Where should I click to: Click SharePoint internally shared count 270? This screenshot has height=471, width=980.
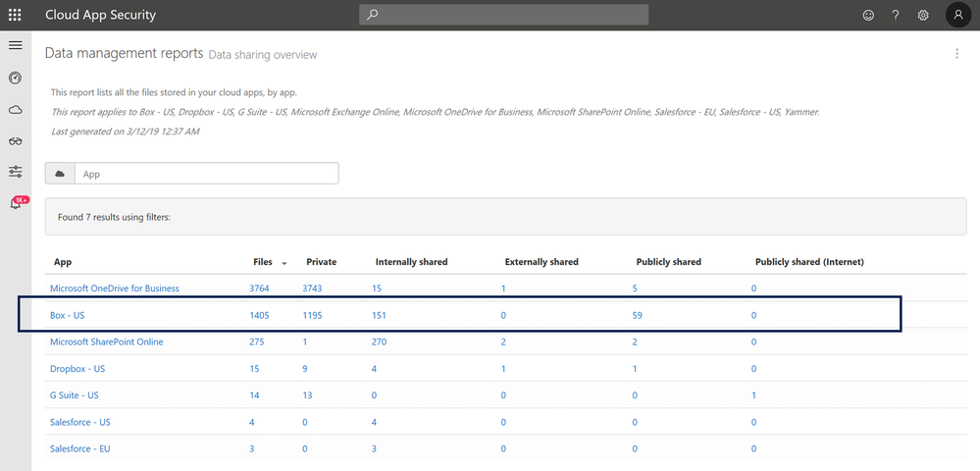pyautogui.click(x=379, y=342)
